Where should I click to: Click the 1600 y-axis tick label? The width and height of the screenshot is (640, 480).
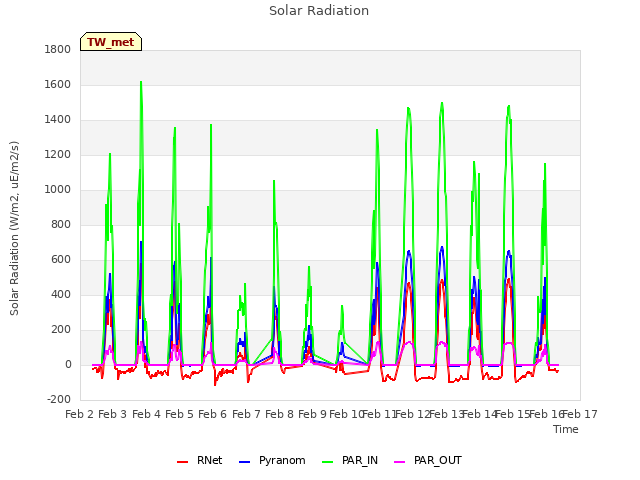click(x=58, y=85)
